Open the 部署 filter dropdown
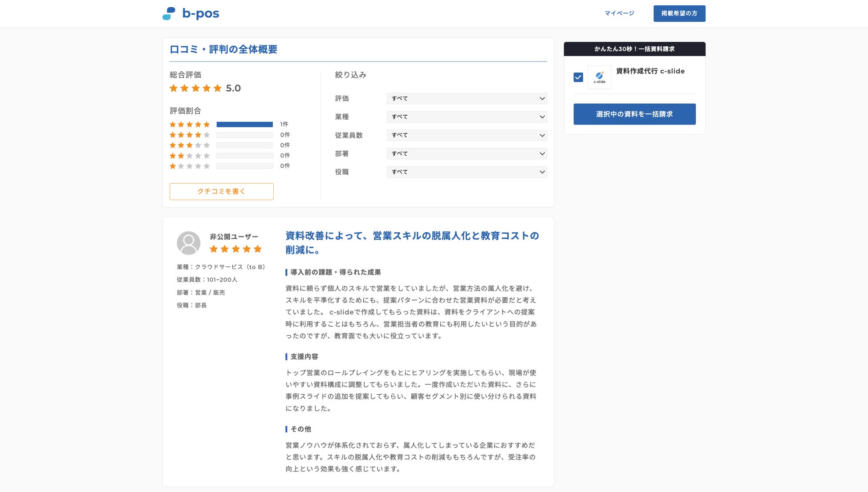 pos(466,154)
